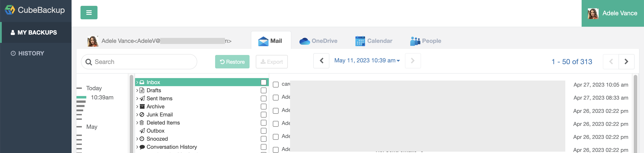Click the folder list scrollbar
Viewport: 644px width, 153px height.
pyautogui.click(x=131, y=114)
